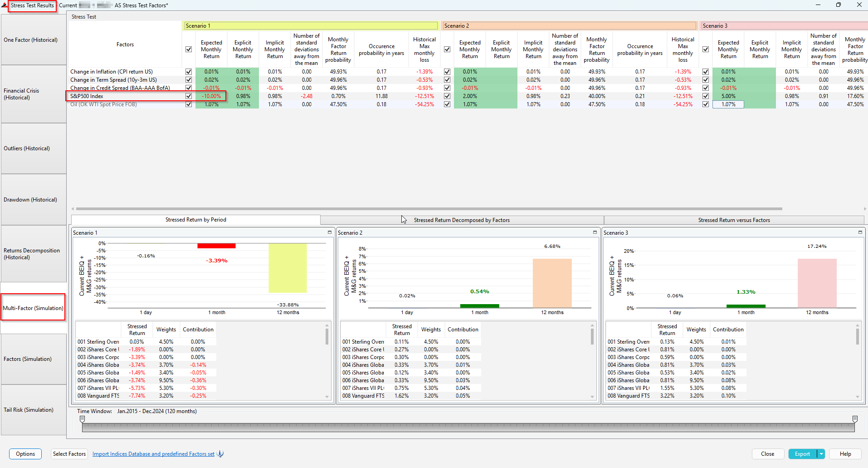Click the application logo icon in title bar
The width and height of the screenshot is (868, 468).
(5, 5)
